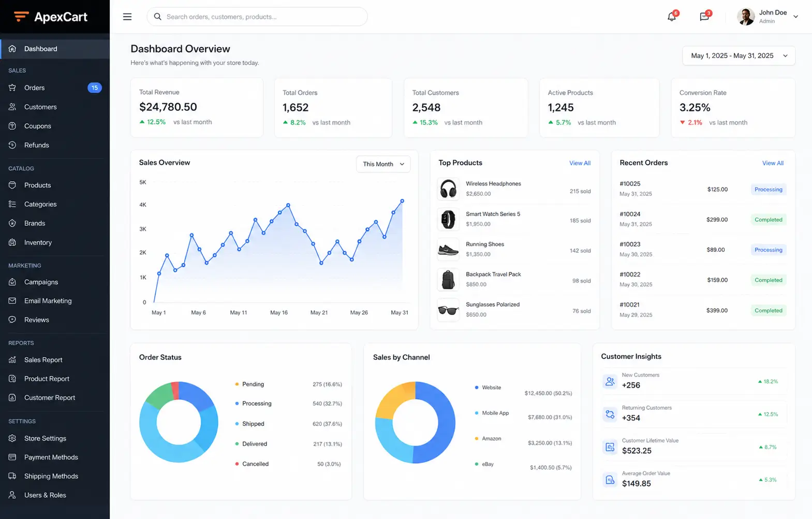This screenshot has height=519, width=812.
Task: Click the Store Settings gear icon
Action: tap(12, 438)
